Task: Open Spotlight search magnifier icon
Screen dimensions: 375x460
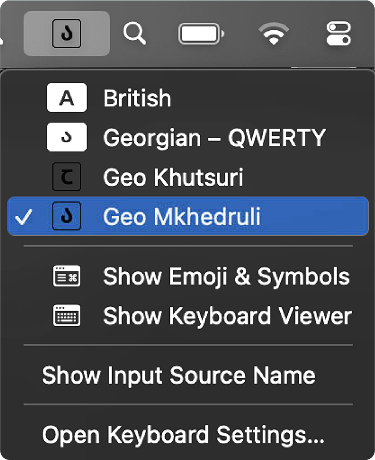Action: click(x=134, y=33)
